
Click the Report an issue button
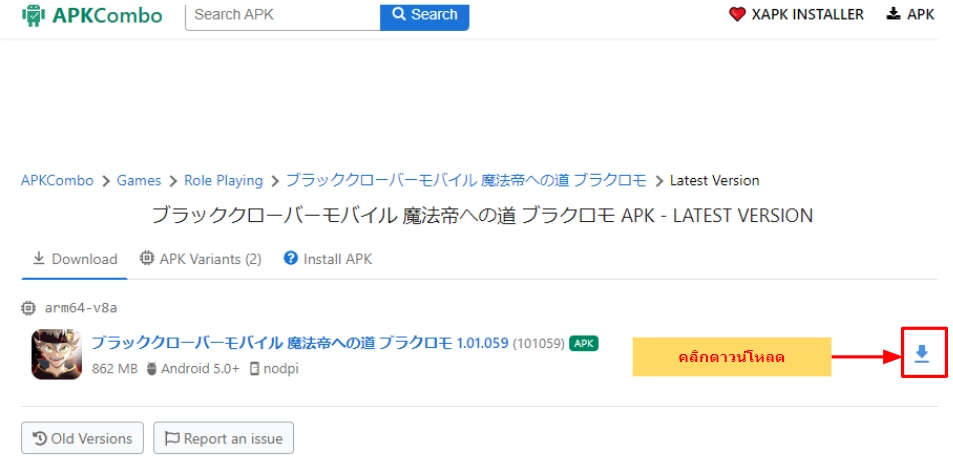tap(224, 438)
